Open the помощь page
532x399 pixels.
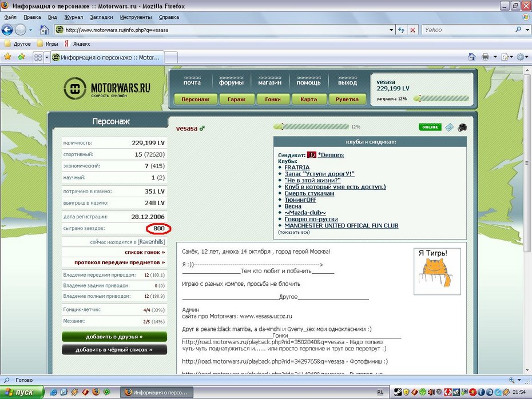pyautogui.click(x=308, y=82)
